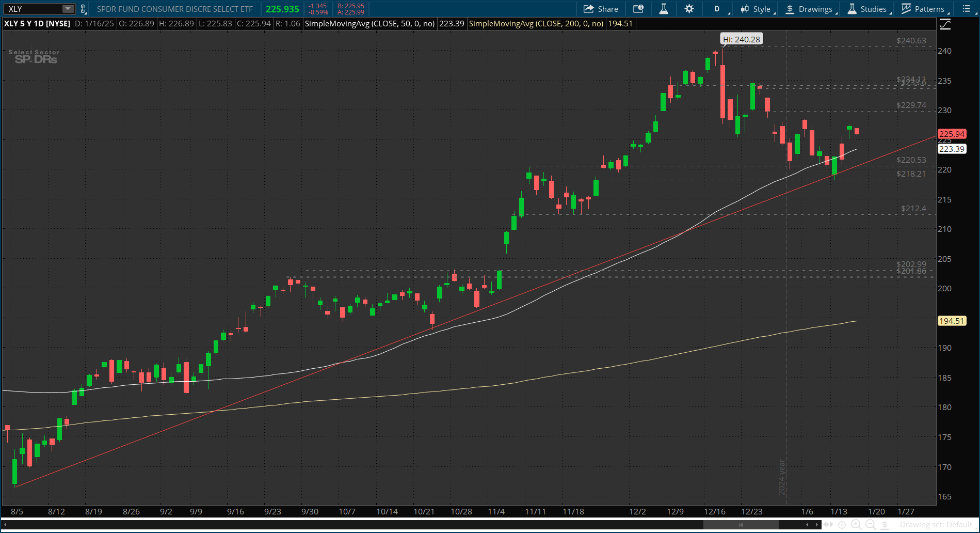Click the 200 value on price axis

pos(945,288)
